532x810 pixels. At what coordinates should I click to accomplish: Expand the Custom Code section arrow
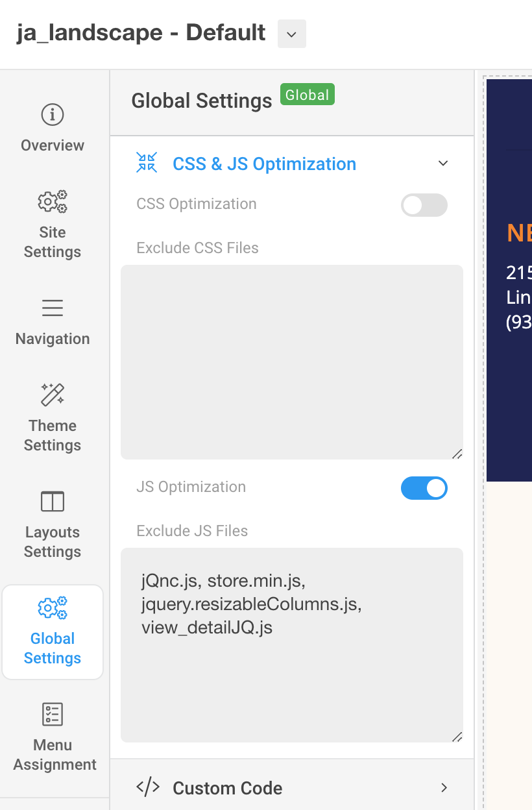[x=444, y=788]
